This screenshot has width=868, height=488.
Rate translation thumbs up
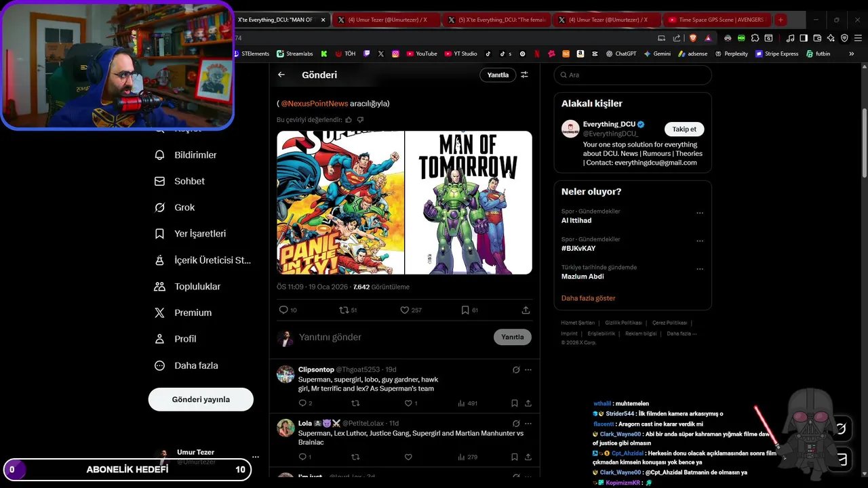pyautogui.click(x=349, y=120)
